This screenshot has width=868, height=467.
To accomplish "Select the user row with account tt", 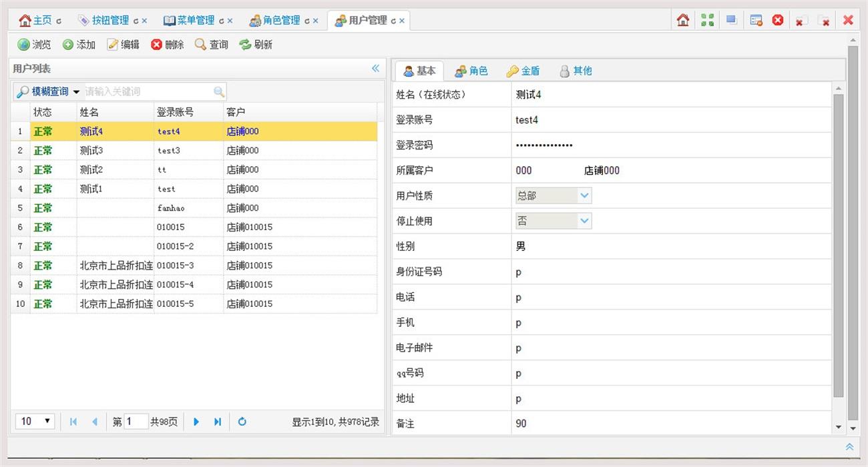I will point(194,169).
